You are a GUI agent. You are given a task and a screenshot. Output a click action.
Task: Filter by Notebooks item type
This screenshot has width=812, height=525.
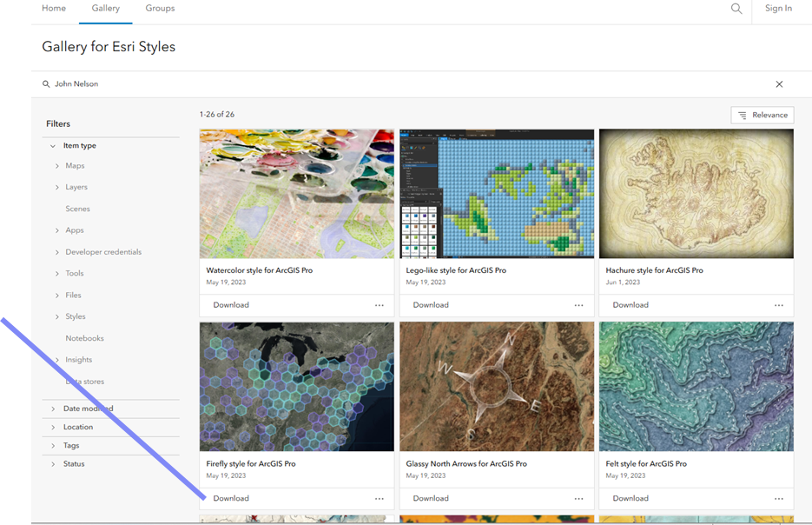pos(85,338)
